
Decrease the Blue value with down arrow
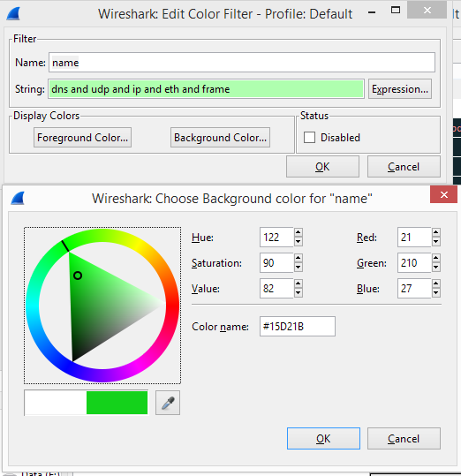[x=436, y=292]
